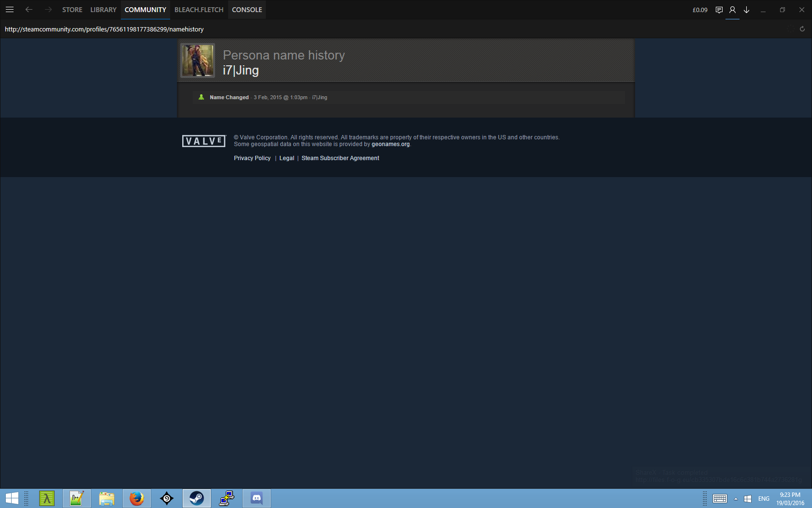Open the Privacy Policy link
Image resolution: width=812 pixels, height=508 pixels.
[x=252, y=158]
